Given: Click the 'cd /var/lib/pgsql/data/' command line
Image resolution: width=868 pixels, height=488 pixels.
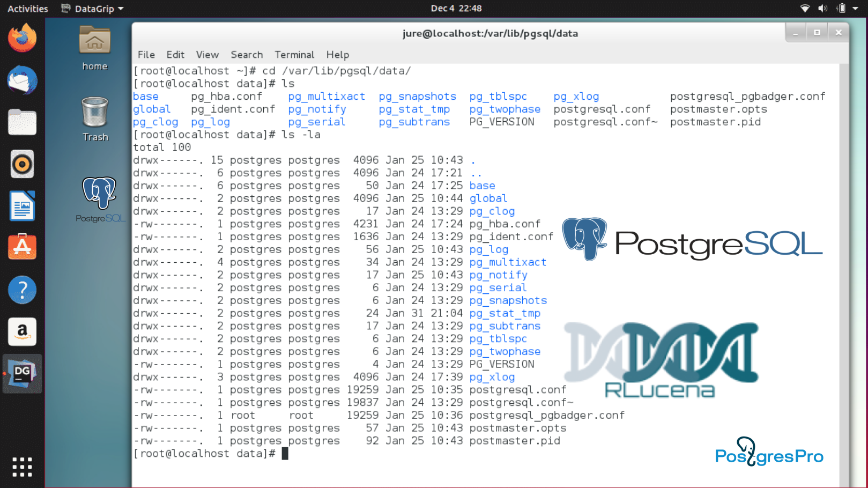Looking at the screenshot, I should coord(272,71).
